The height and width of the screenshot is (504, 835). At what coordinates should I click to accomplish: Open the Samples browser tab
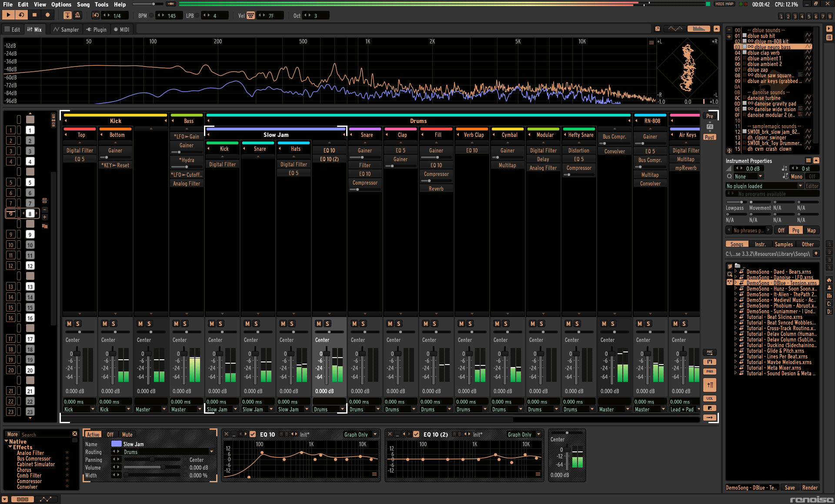click(784, 244)
